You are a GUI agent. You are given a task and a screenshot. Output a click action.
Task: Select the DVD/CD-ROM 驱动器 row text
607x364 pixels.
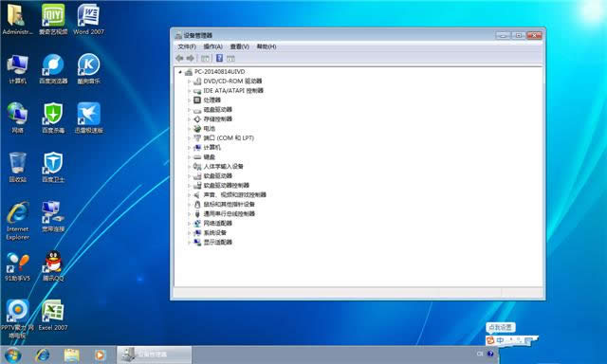pyautogui.click(x=232, y=82)
